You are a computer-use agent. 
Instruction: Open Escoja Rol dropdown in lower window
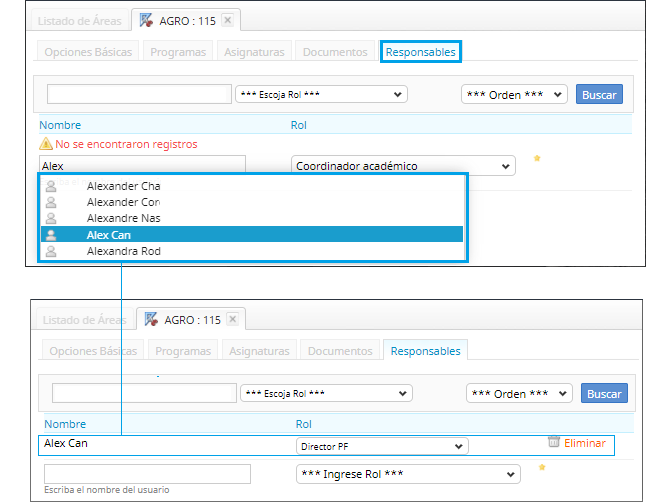point(326,393)
